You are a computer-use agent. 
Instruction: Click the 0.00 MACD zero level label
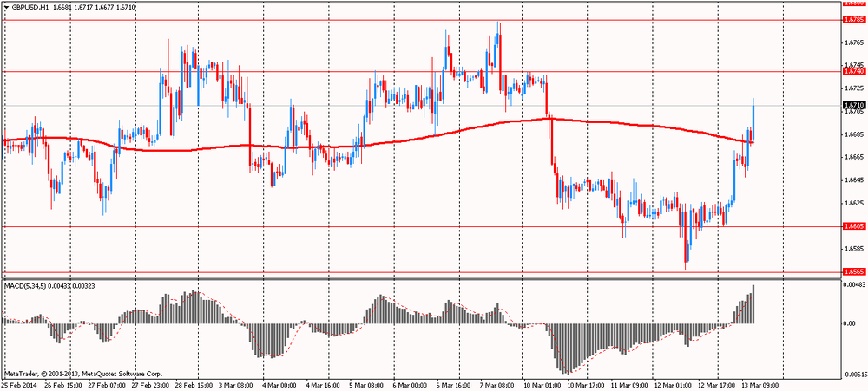click(x=850, y=323)
